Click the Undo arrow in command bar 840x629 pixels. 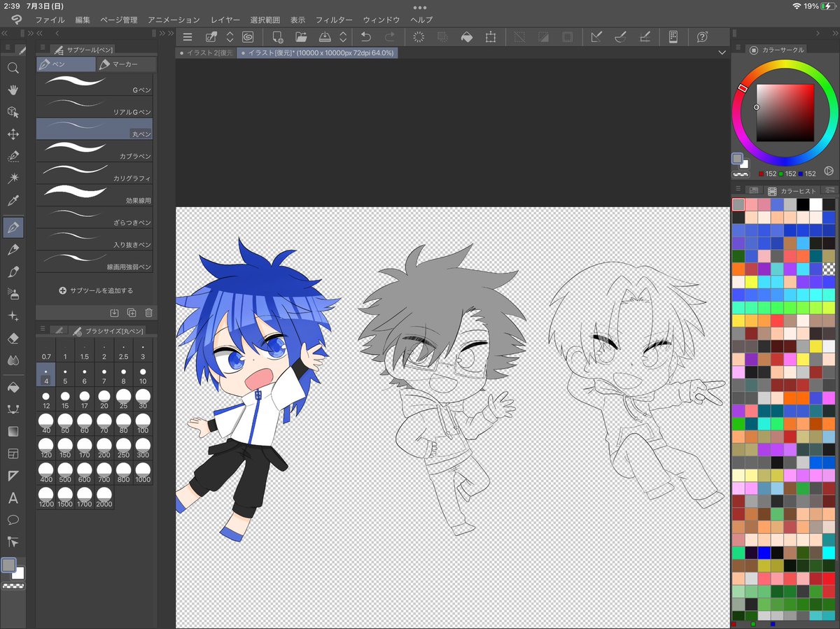tap(365, 37)
